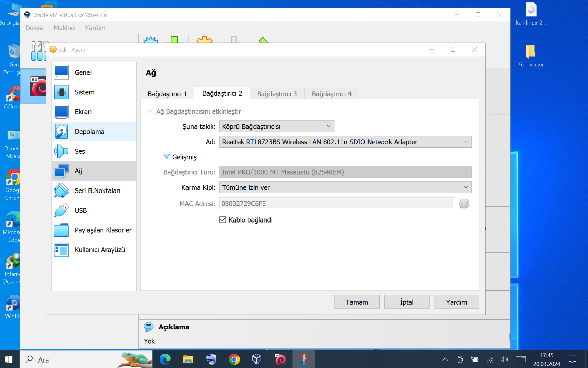Open kali-linux desktop file icon
This screenshot has height=368, width=588.
(x=531, y=14)
